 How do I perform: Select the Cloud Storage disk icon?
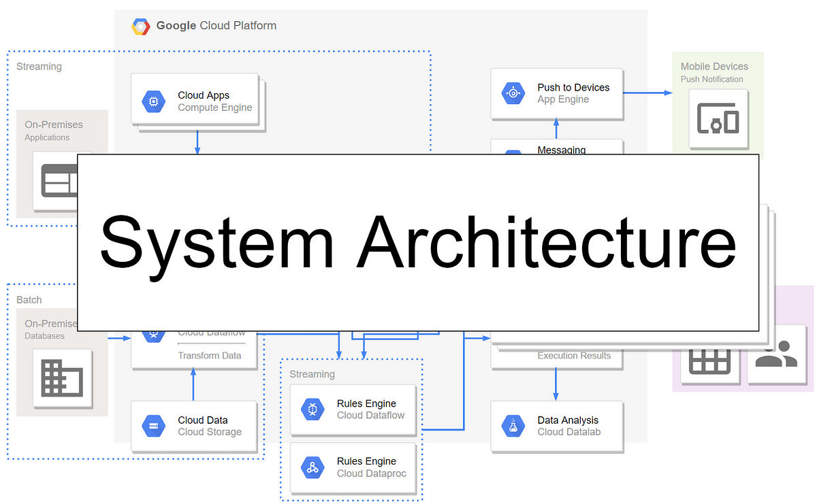pyautogui.click(x=154, y=426)
